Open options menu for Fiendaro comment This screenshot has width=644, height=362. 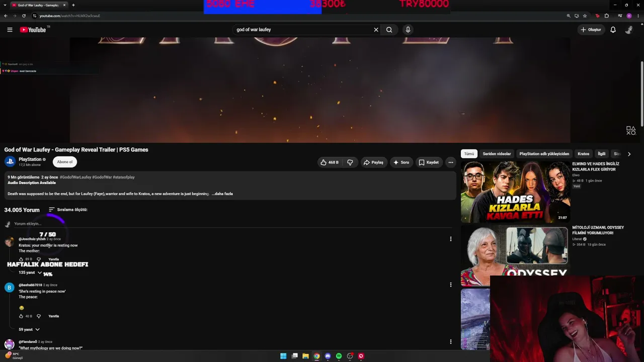(451, 342)
